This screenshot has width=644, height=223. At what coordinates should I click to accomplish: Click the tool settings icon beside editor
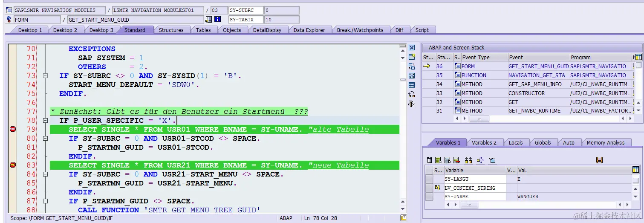point(412,104)
